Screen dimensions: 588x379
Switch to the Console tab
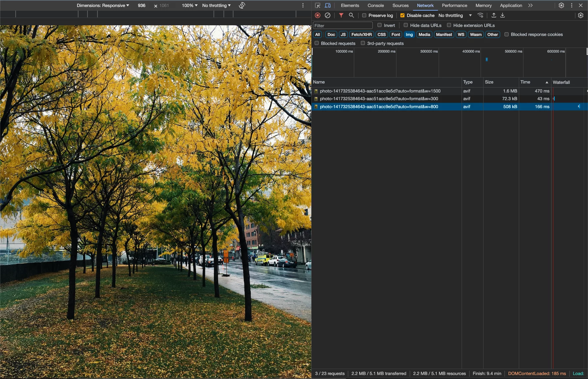(x=375, y=5)
